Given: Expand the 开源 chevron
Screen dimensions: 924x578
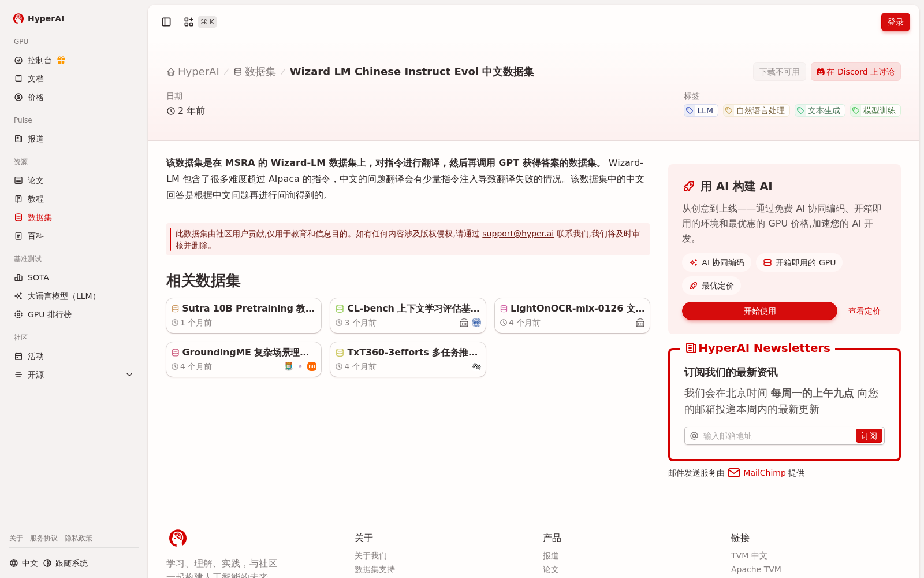Looking at the screenshot, I should (129, 375).
